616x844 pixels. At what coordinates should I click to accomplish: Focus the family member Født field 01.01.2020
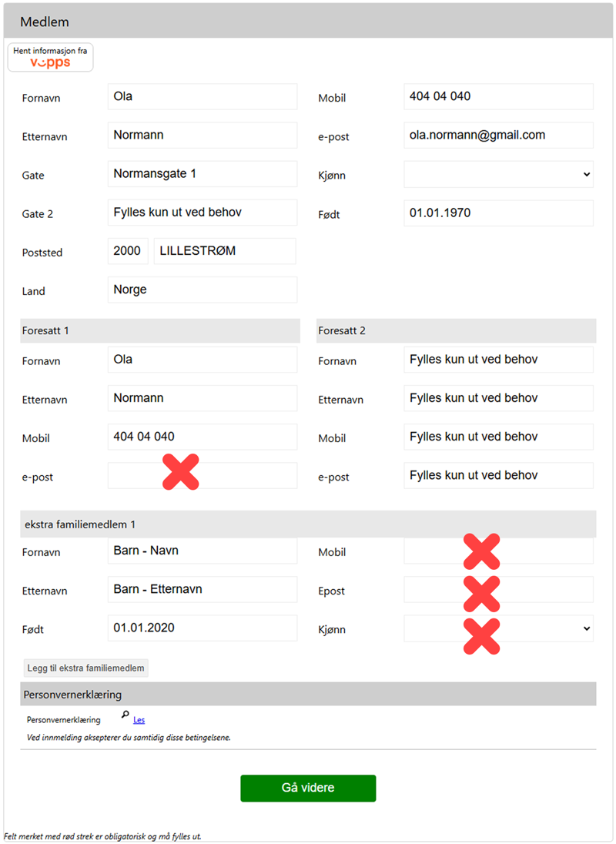coord(202,628)
